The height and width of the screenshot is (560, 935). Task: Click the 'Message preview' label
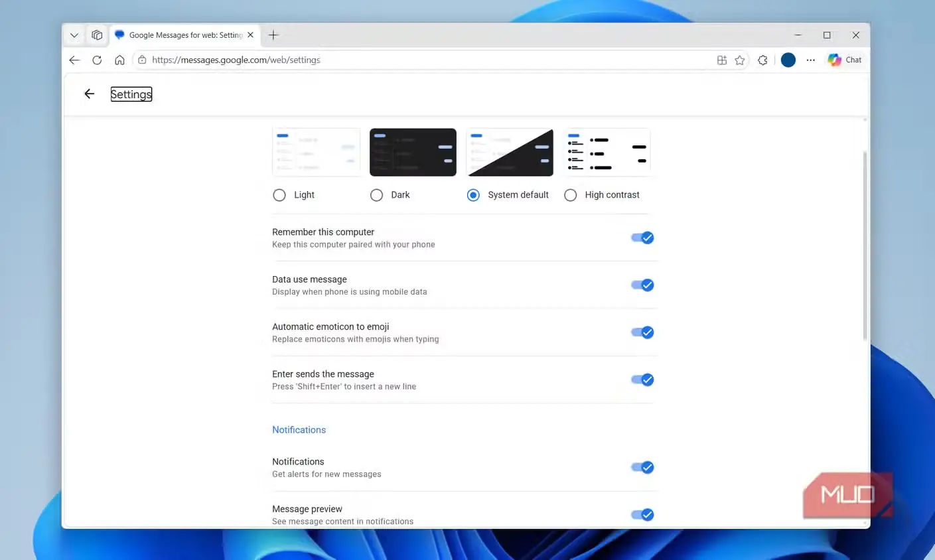307,509
